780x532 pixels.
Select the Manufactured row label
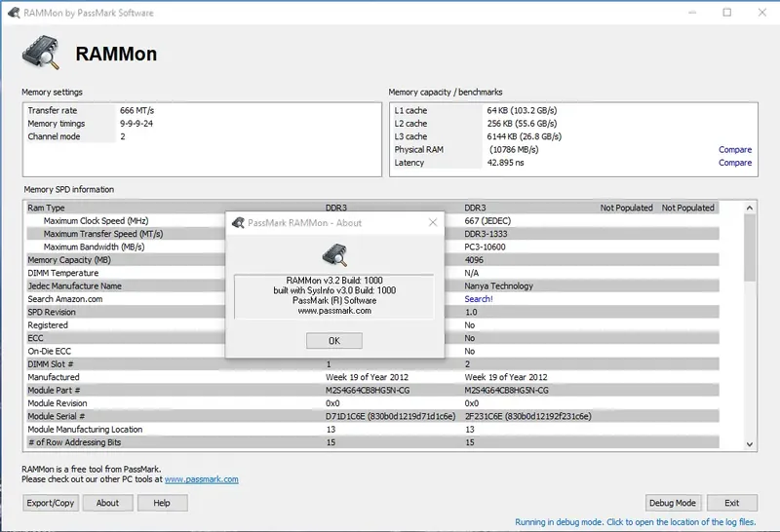coord(54,377)
